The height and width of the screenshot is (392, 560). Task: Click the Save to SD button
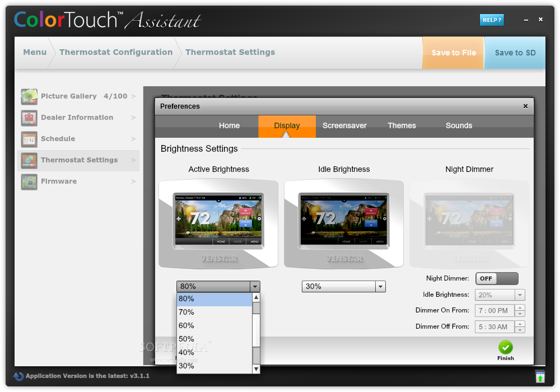[515, 53]
